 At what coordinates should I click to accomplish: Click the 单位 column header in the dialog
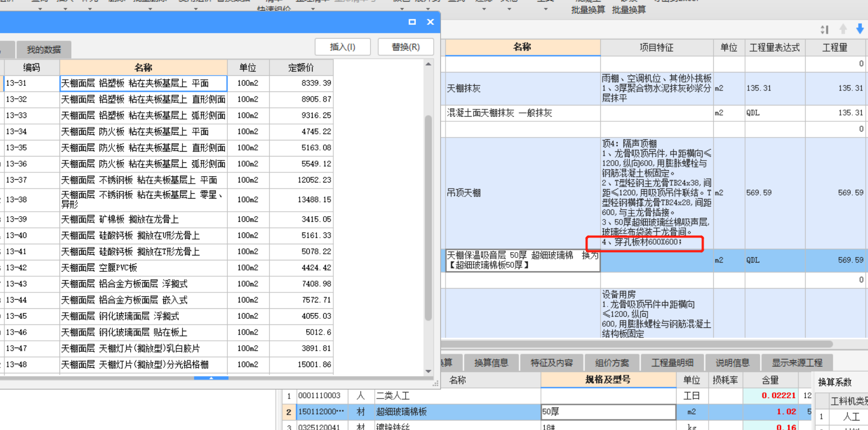248,68
